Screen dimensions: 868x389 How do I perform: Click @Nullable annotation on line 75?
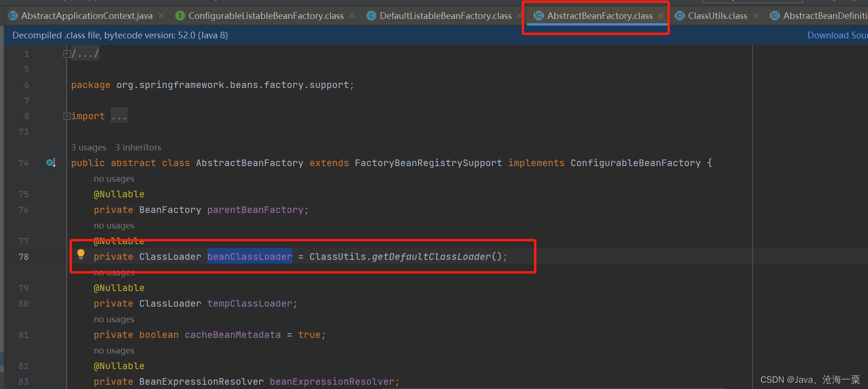pyautogui.click(x=119, y=194)
